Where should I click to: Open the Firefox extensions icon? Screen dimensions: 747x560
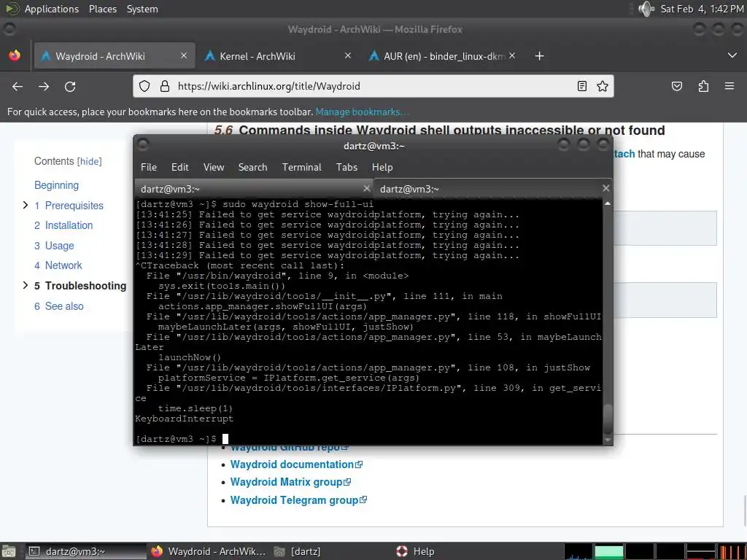tap(704, 86)
